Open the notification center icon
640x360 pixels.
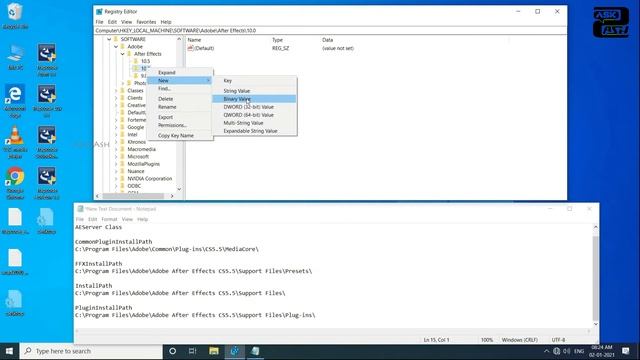[625, 351]
